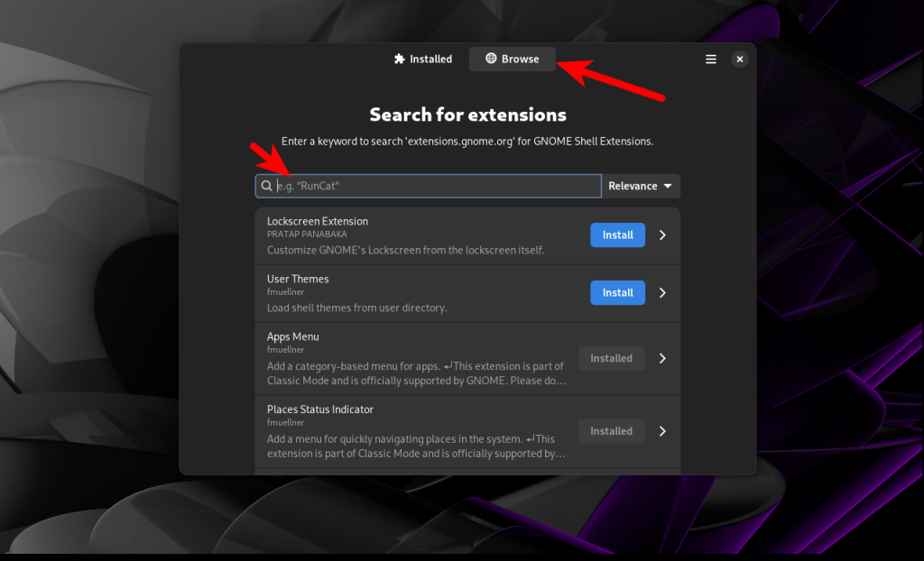This screenshot has width=924, height=561.
Task: Install the User Themes extension
Action: [617, 292]
